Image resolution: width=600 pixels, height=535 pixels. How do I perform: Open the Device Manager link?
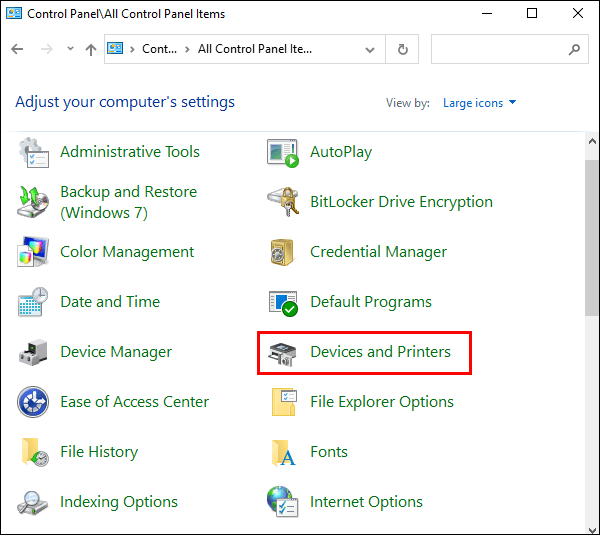point(116,352)
